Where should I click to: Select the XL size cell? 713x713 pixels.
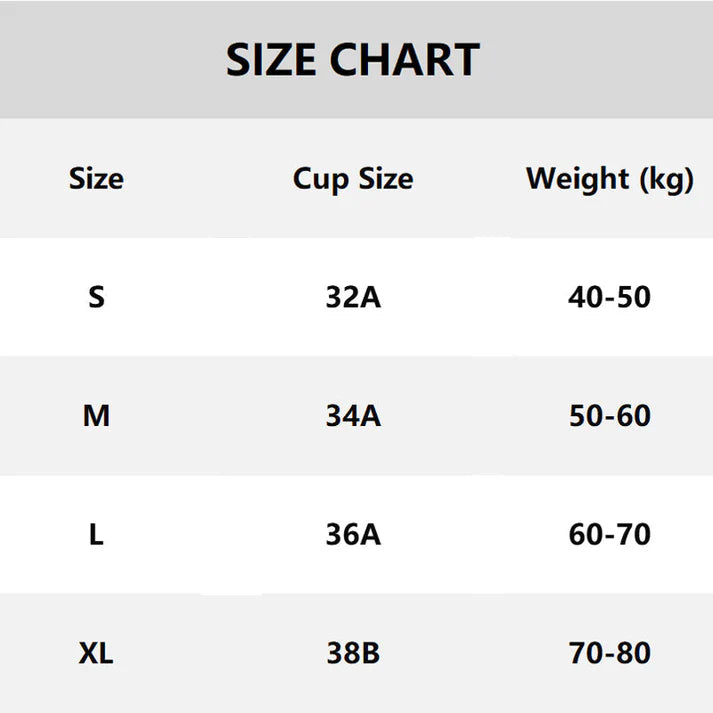click(96, 654)
